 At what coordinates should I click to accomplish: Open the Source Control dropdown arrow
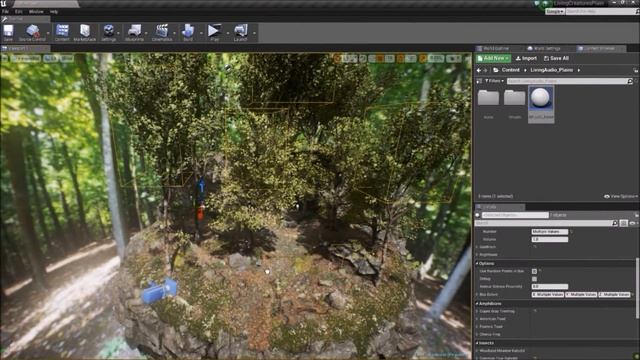point(48,33)
